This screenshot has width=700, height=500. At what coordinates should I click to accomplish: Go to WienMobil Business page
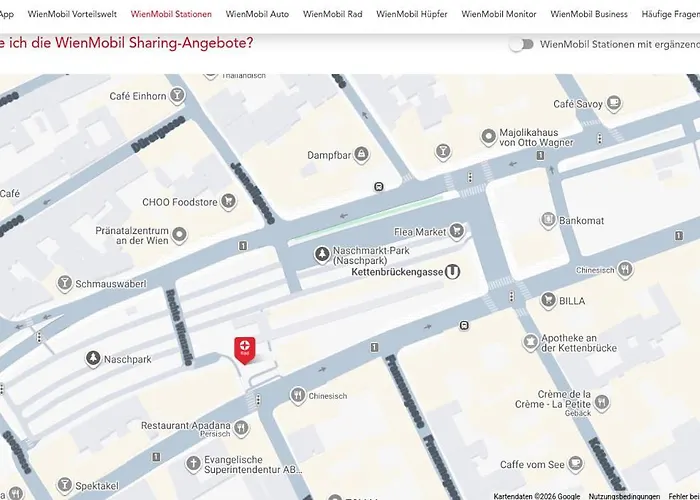[589, 14]
